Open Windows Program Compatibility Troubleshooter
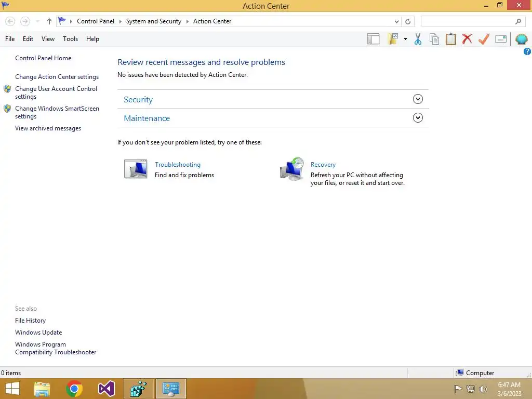 tap(55, 348)
